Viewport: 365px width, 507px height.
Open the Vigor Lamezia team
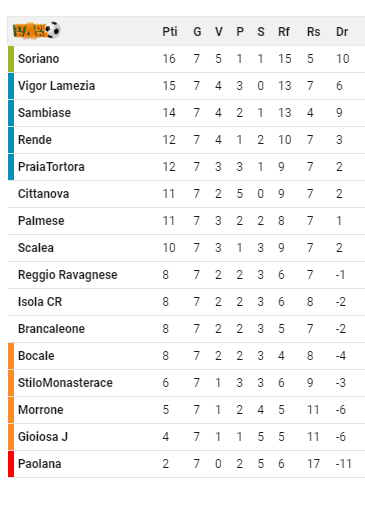tap(56, 86)
